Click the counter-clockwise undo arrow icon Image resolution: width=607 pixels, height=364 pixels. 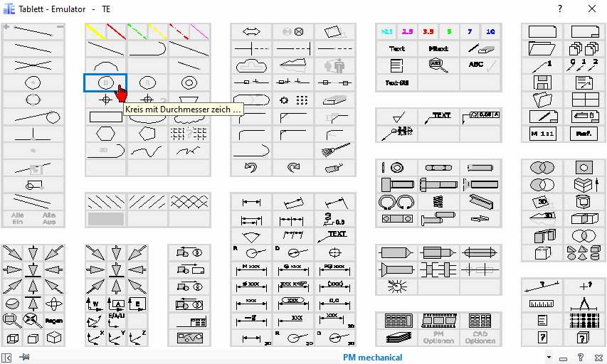pos(251,168)
